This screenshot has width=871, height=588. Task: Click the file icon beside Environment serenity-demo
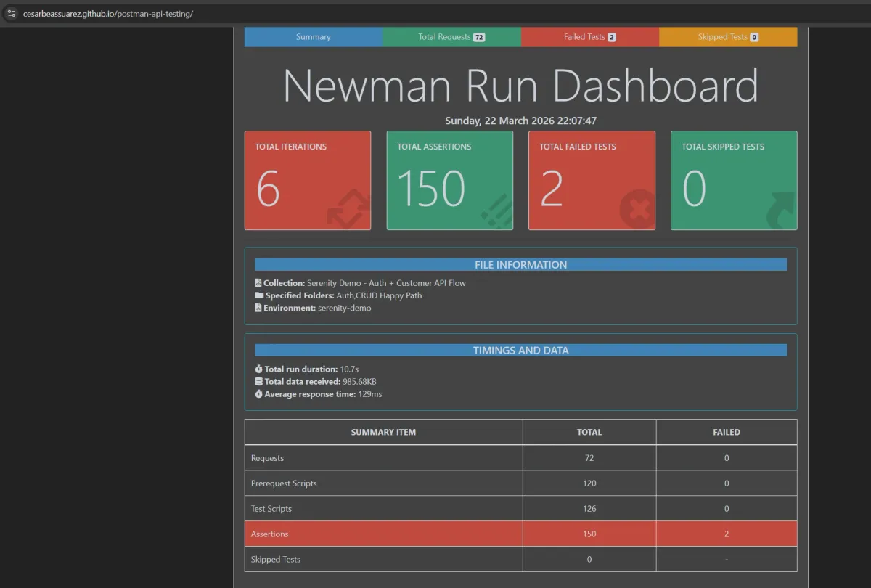pos(258,308)
